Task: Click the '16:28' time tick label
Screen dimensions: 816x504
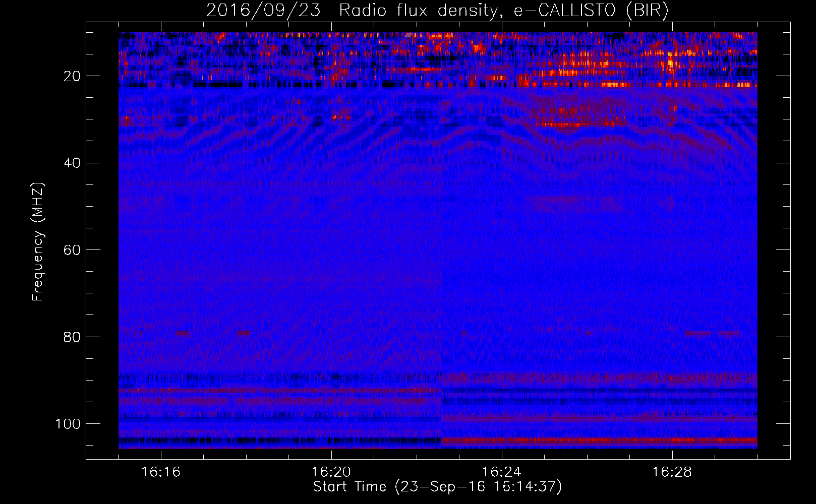Action: click(x=672, y=472)
